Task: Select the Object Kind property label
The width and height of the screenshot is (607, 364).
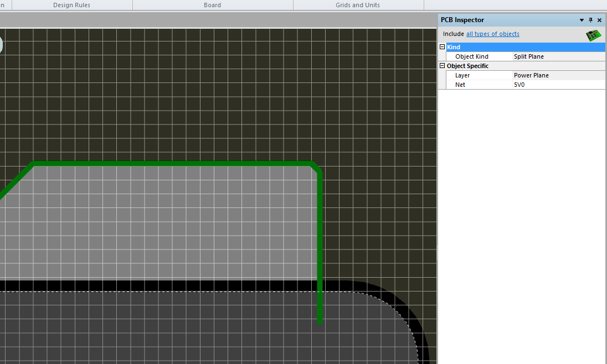Action: coord(472,56)
